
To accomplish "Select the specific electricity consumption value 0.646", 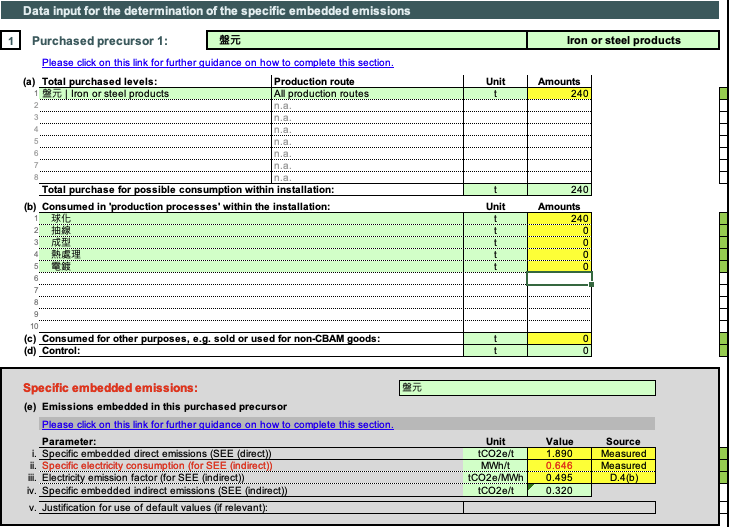I will (x=559, y=465).
